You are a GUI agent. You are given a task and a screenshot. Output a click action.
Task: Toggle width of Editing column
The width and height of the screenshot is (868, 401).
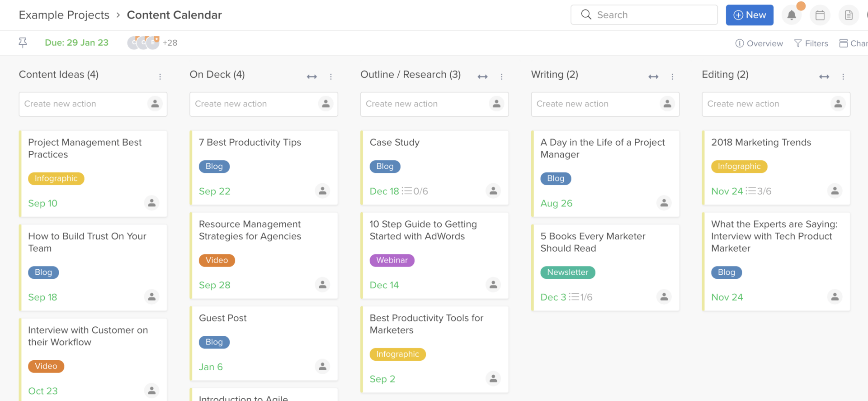pyautogui.click(x=824, y=77)
